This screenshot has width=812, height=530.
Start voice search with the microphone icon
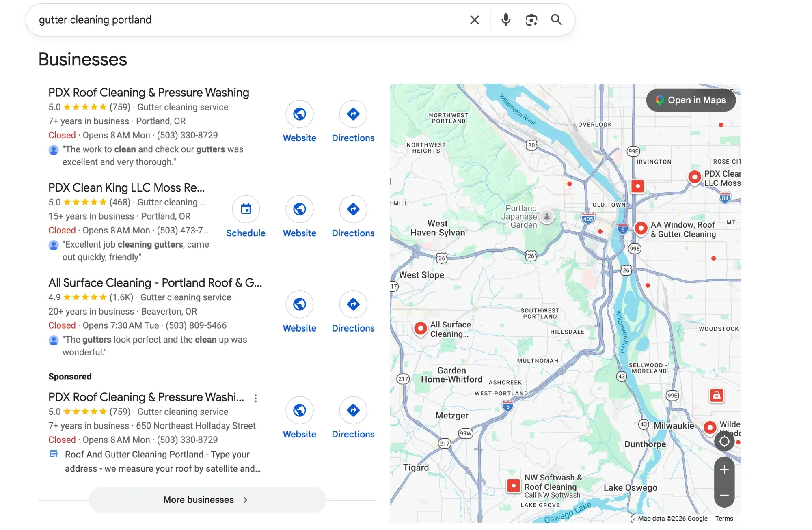[505, 20]
